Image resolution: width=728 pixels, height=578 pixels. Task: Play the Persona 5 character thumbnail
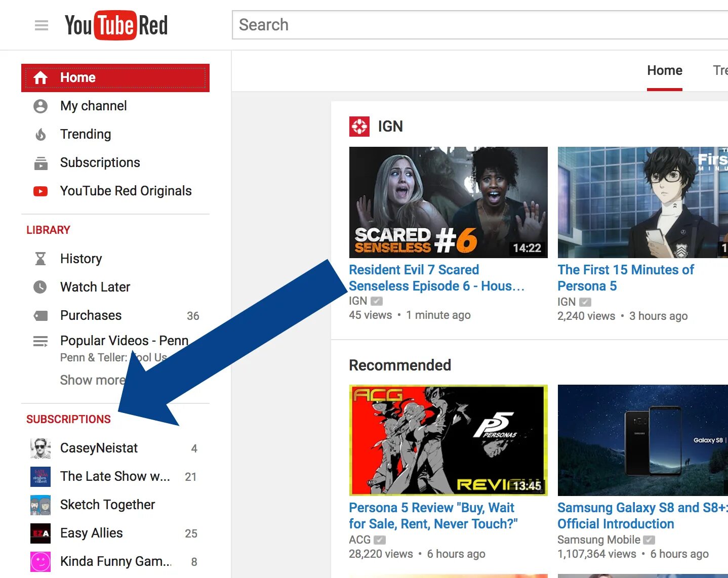643,202
